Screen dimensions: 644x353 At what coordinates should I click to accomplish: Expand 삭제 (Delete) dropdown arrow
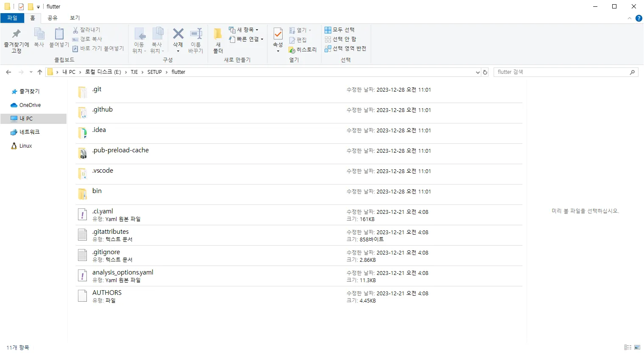pyautogui.click(x=178, y=51)
